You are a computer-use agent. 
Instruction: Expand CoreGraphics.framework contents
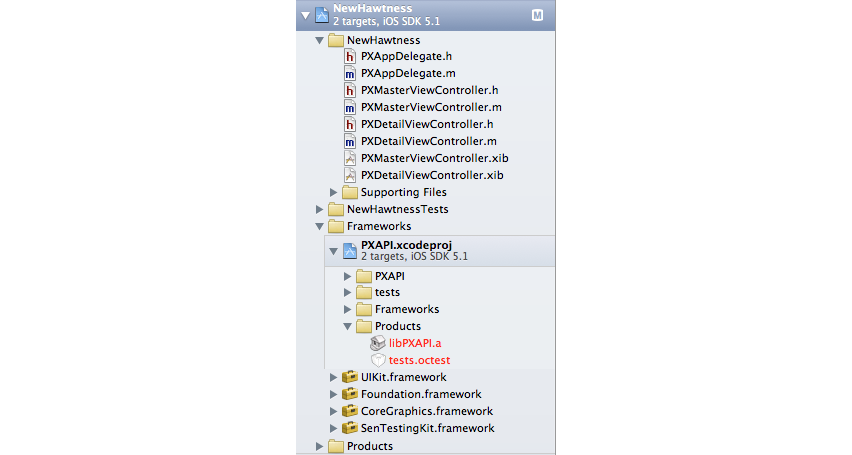[334, 411]
